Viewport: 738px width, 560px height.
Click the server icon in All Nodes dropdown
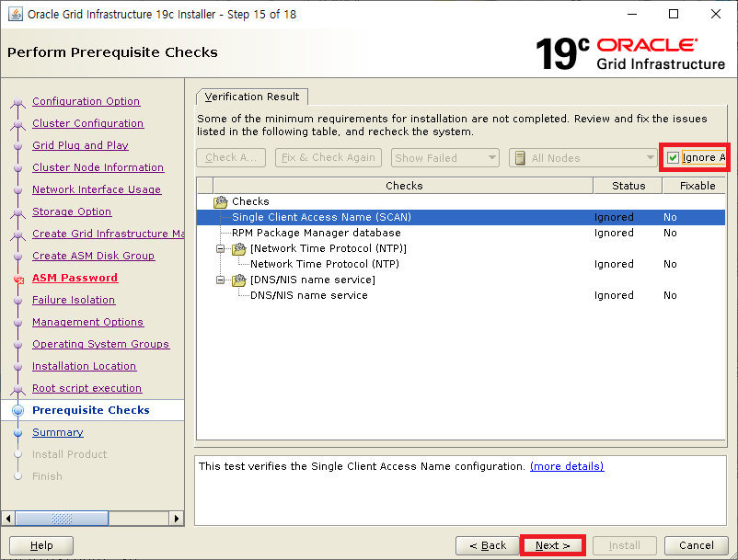tap(520, 158)
